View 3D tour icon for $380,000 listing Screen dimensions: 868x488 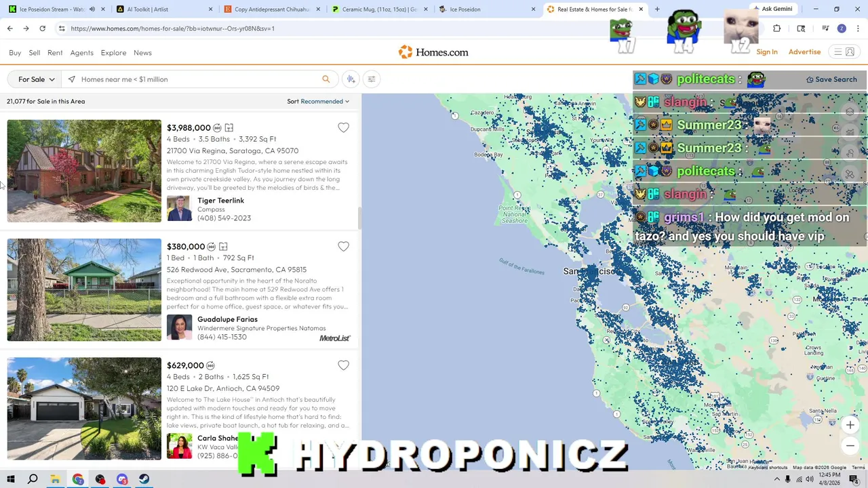pyautogui.click(x=211, y=247)
